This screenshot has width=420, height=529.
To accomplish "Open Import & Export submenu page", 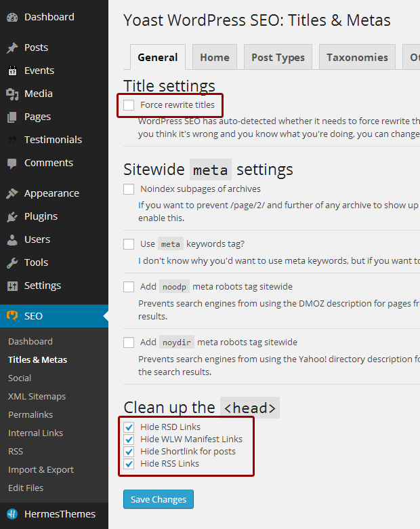I will tap(41, 469).
